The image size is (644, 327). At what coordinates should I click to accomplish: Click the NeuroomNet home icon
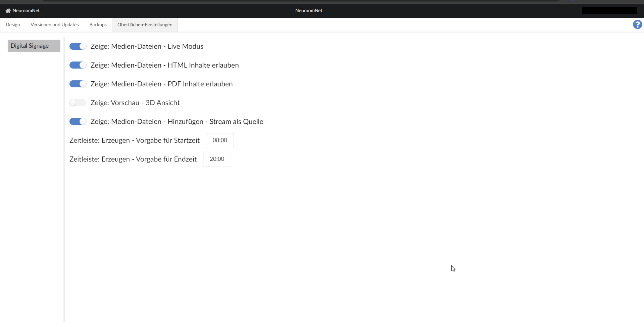coord(8,11)
